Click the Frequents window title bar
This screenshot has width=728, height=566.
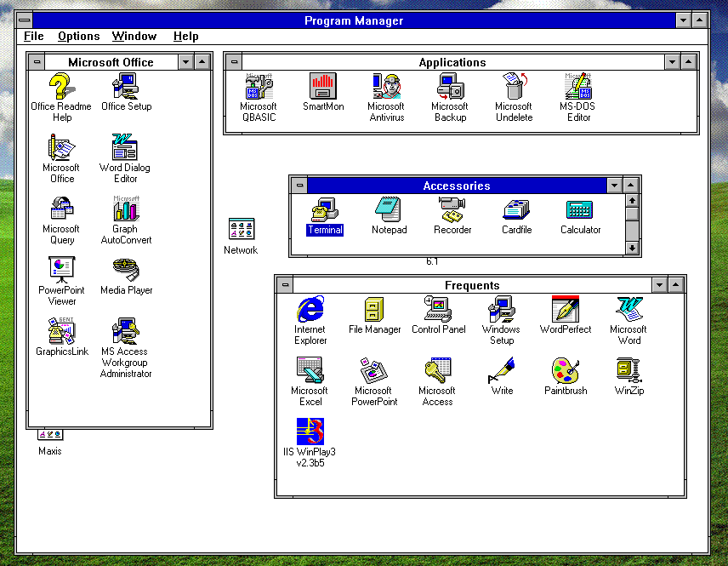click(x=472, y=285)
